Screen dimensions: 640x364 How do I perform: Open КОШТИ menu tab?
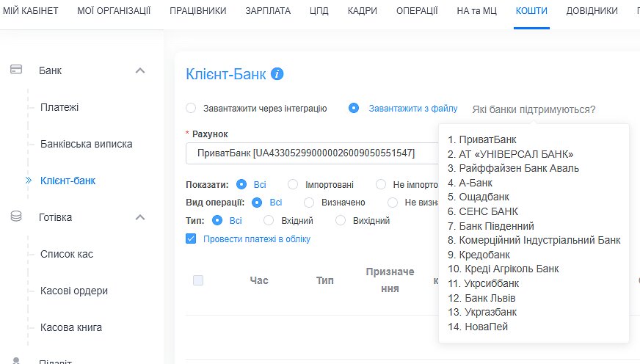[x=531, y=10]
